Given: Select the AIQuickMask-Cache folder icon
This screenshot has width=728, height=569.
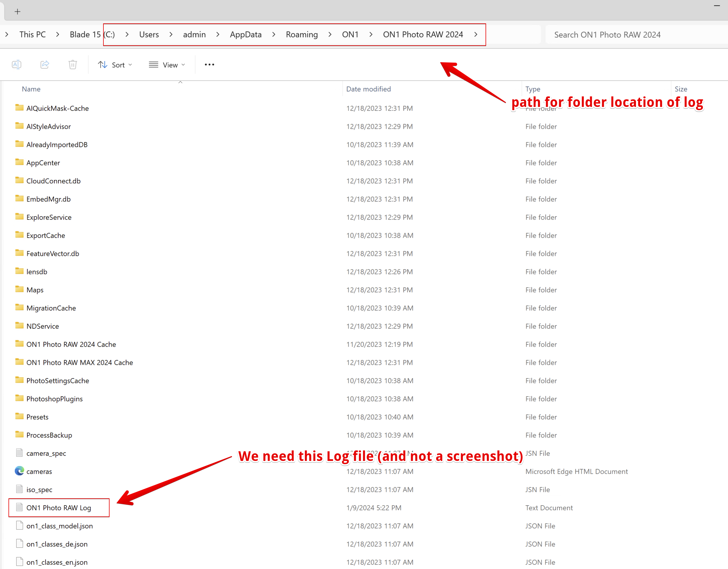Looking at the screenshot, I should click(x=19, y=108).
